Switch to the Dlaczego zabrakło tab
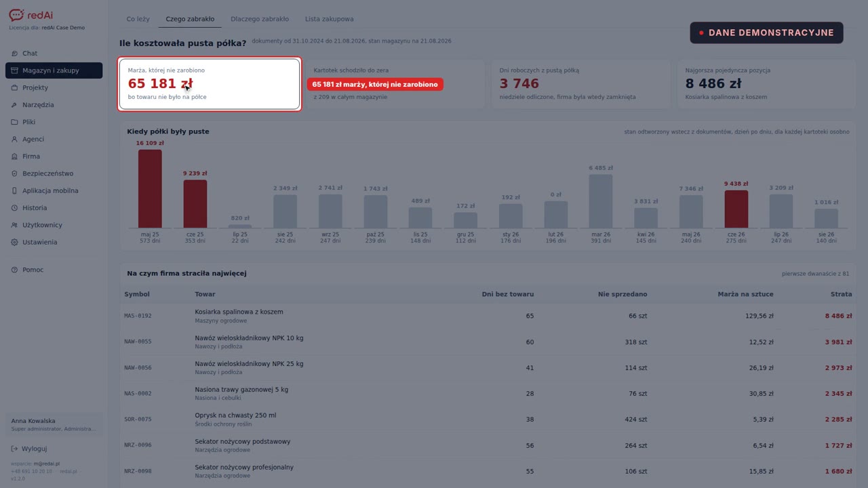Screen dimensions: 868x488 (260, 19)
